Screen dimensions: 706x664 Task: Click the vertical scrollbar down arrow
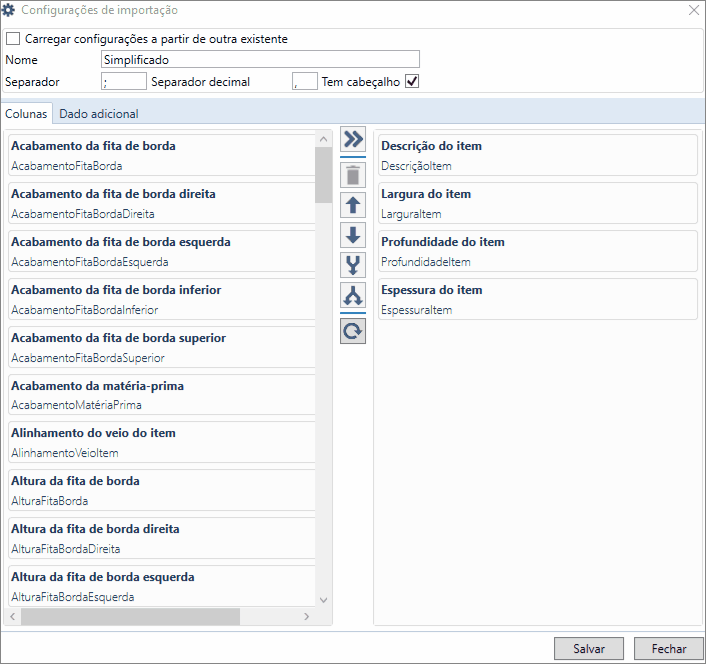click(x=323, y=600)
